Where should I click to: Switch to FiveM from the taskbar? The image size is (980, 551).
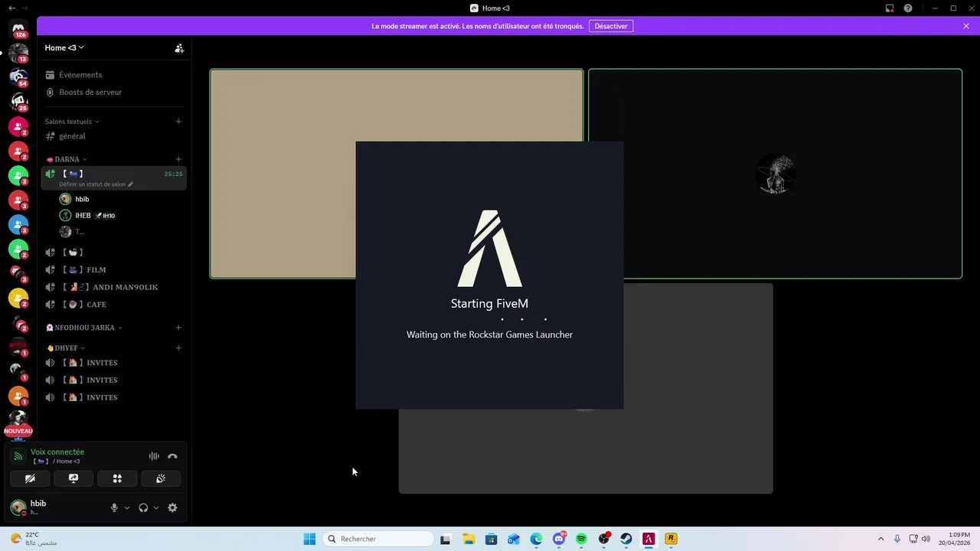click(648, 539)
